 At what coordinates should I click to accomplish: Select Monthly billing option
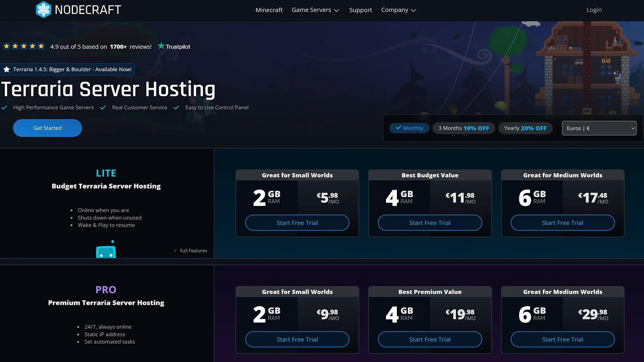(x=409, y=128)
